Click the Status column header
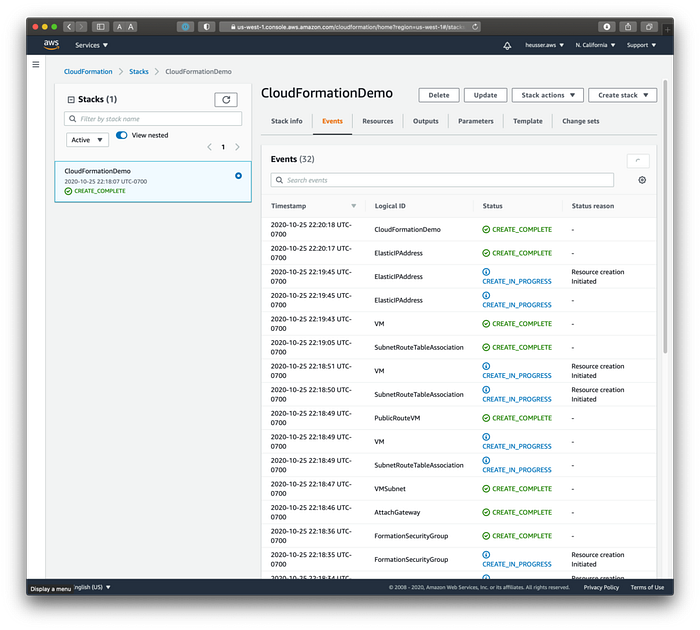The image size is (700, 630). coord(492,206)
